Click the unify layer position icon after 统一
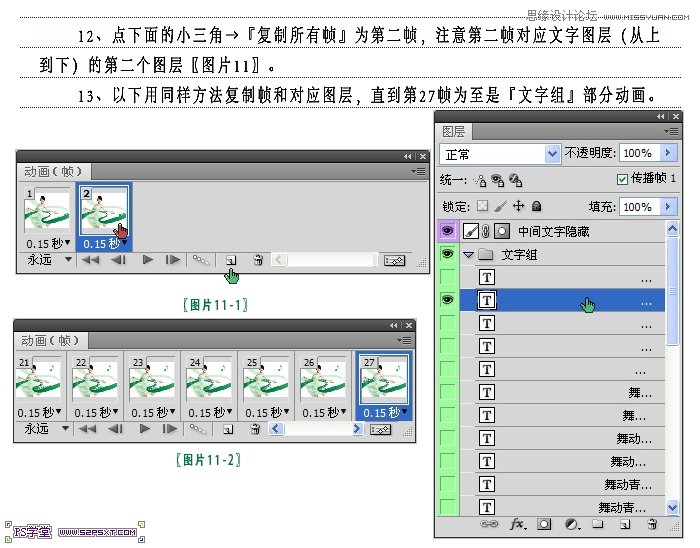The image size is (700, 548). tap(480, 180)
